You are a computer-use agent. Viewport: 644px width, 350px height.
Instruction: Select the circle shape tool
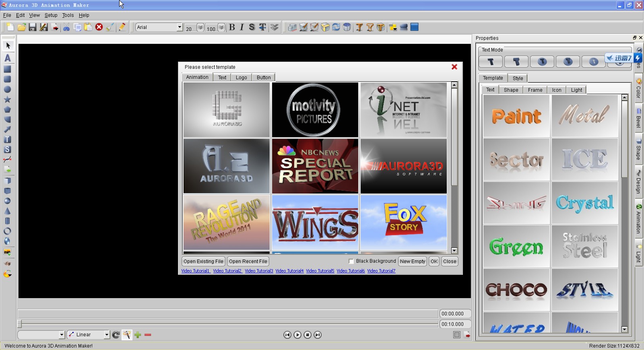click(x=7, y=89)
